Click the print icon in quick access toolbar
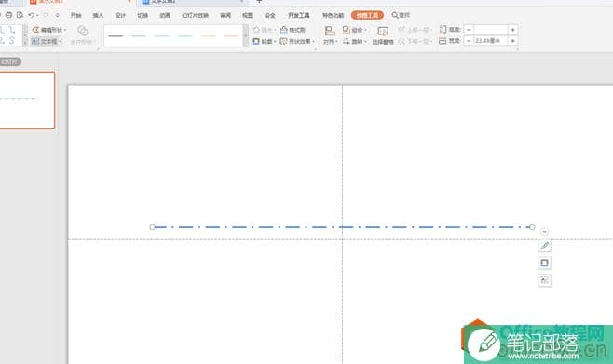The image size is (613, 364). (8, 15)
